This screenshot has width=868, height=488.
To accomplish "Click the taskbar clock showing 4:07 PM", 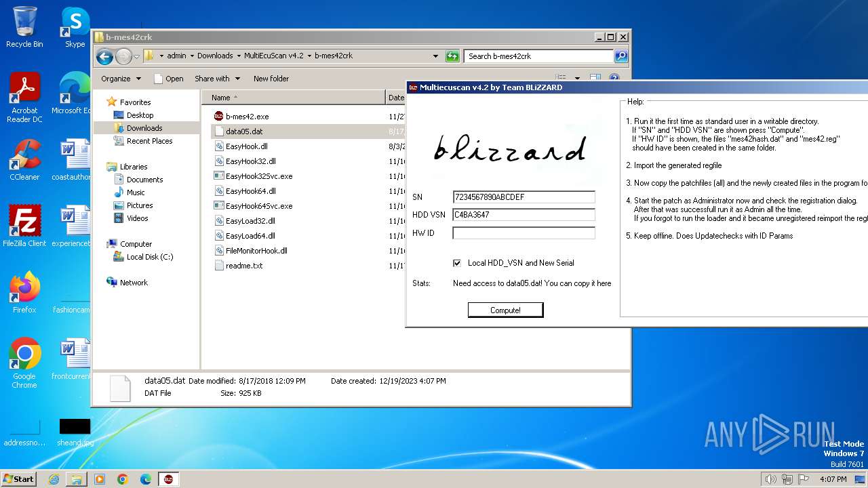I will 833,479.
